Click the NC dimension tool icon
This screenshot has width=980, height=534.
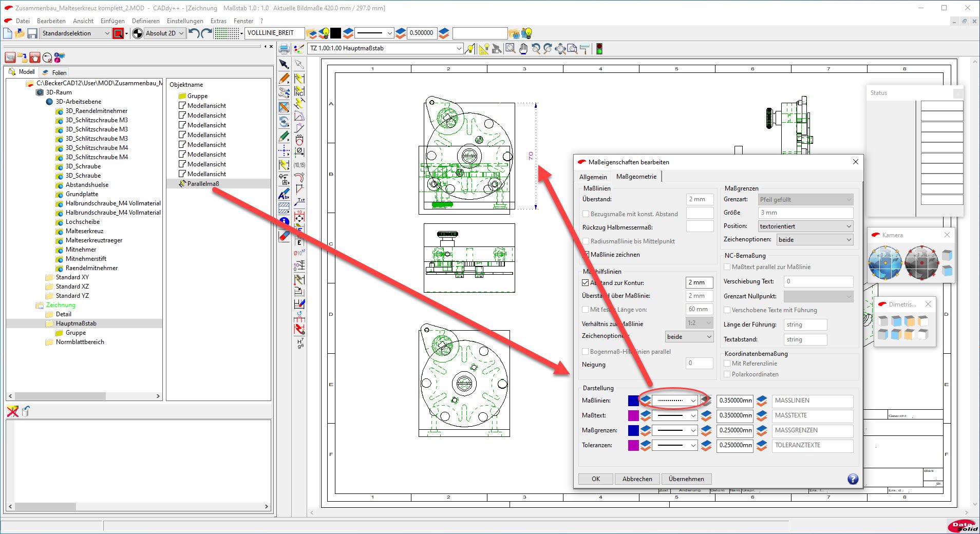coord(299,92)
